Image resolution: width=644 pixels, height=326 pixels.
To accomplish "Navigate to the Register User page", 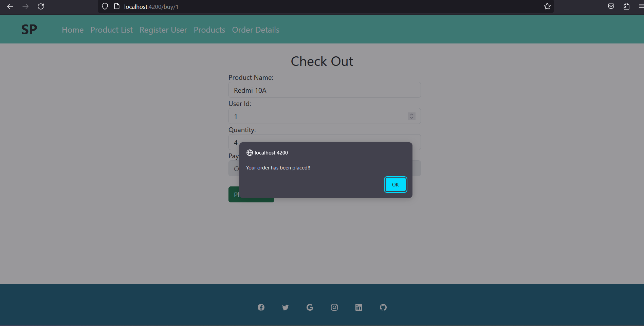I will pos(163,30).
